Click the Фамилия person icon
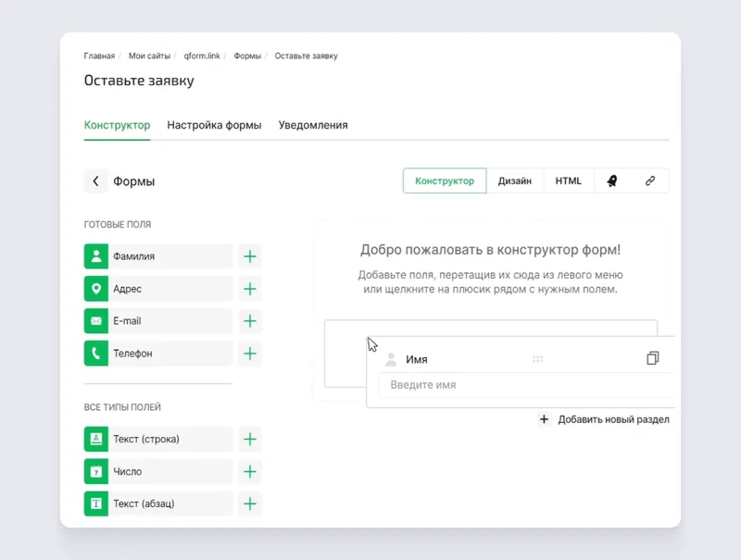 pos(96,256)
